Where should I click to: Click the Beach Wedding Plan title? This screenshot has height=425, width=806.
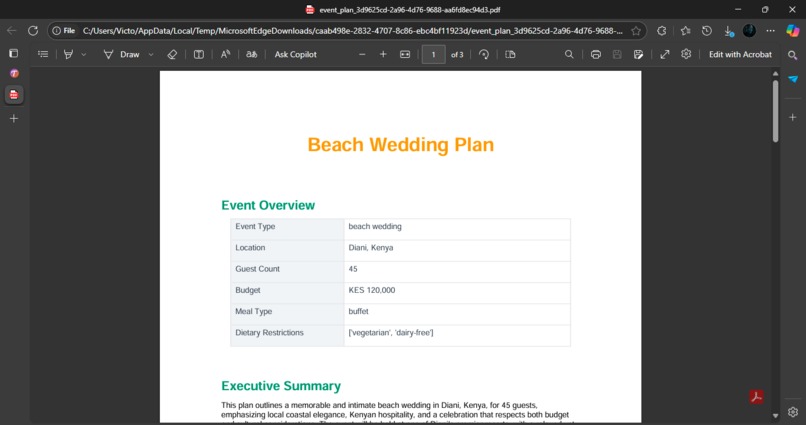point(400,145)
